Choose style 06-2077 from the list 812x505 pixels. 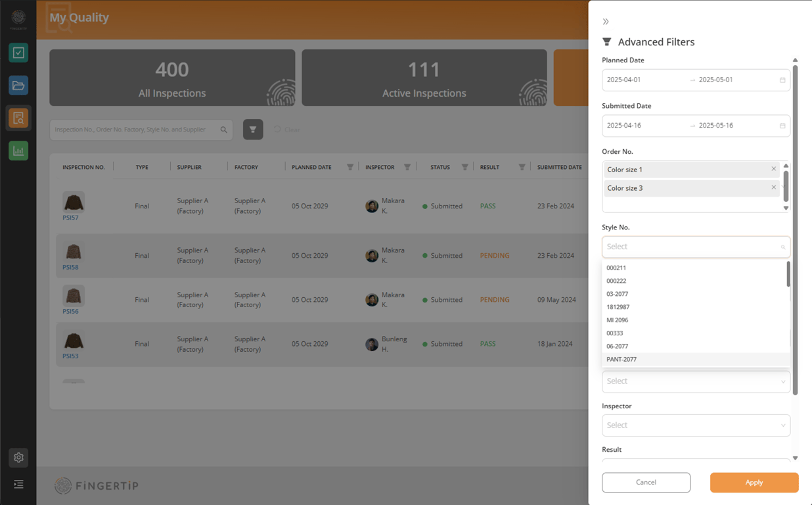694,347
